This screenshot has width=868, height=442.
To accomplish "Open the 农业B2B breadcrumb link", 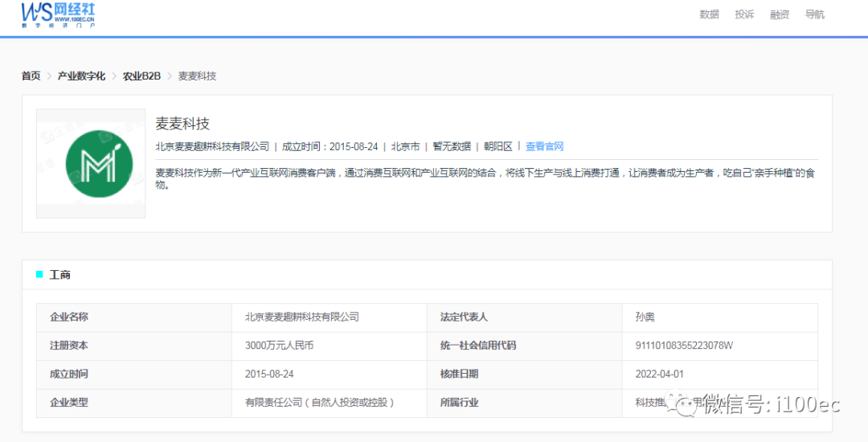I will click(x=141, y=76).
